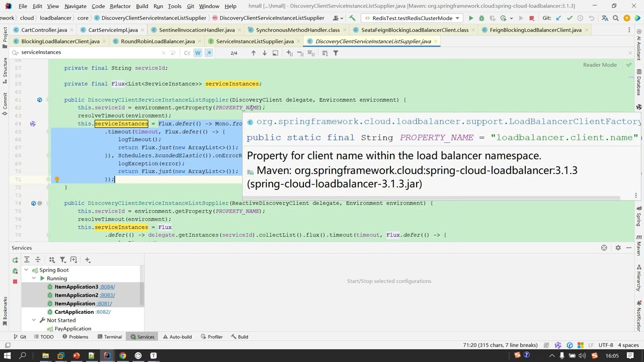Viewport: 644px width, 362px height.
Task: Toggle Reader Mode in the editor
Action: coord(600,65)
